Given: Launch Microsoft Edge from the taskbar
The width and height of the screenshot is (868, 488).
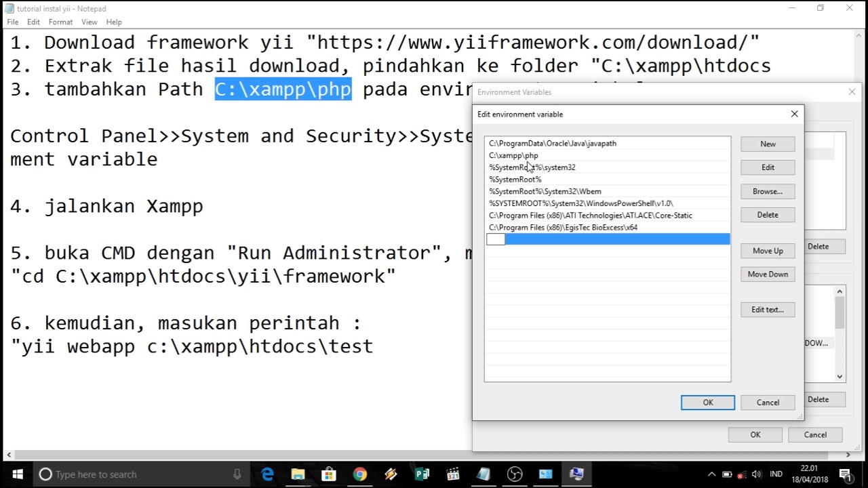Looking at the screenshot, I should point(267,474).
